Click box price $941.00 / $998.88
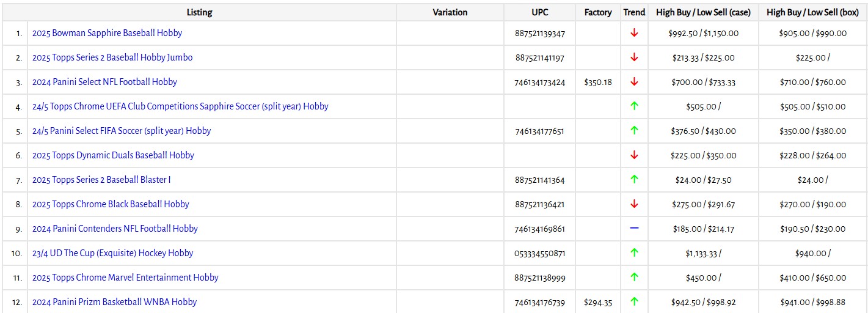The width and height of the screenshot is (868, 313). pyautogui.click(x=813, y=303)
